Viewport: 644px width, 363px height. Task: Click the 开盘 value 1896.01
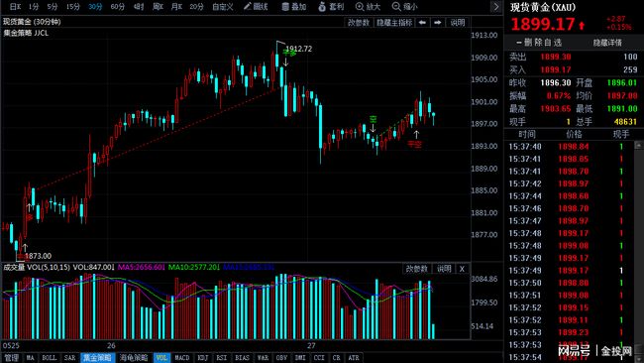[x=622, y=82]
